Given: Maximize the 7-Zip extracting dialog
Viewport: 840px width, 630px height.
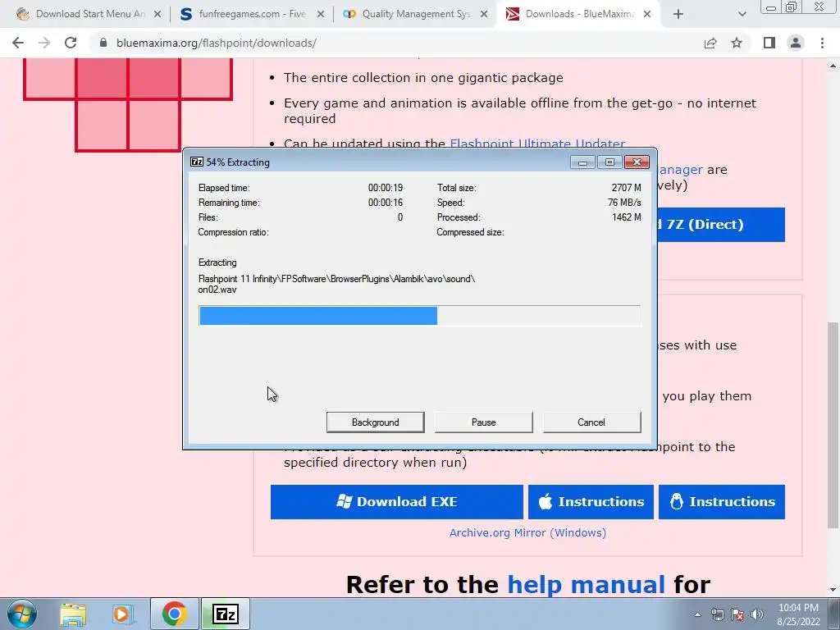Looking at the screenshot, I should pyautogui.click(x=609, y=162).
